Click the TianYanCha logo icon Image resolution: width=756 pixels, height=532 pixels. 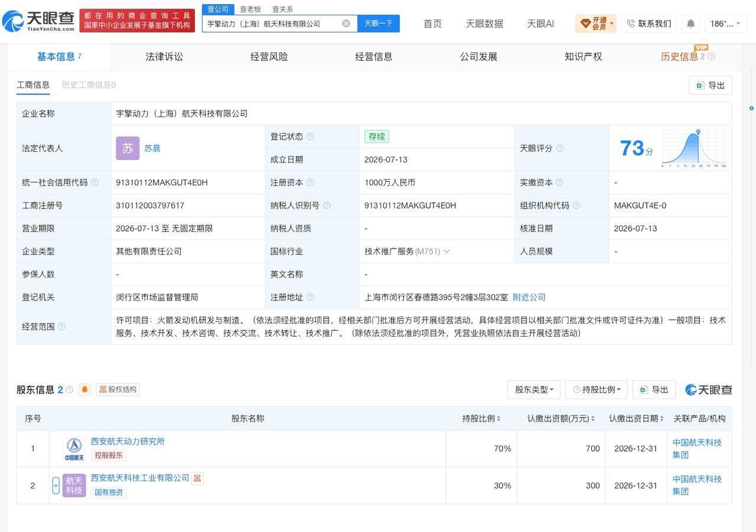(x=13, y=21)
